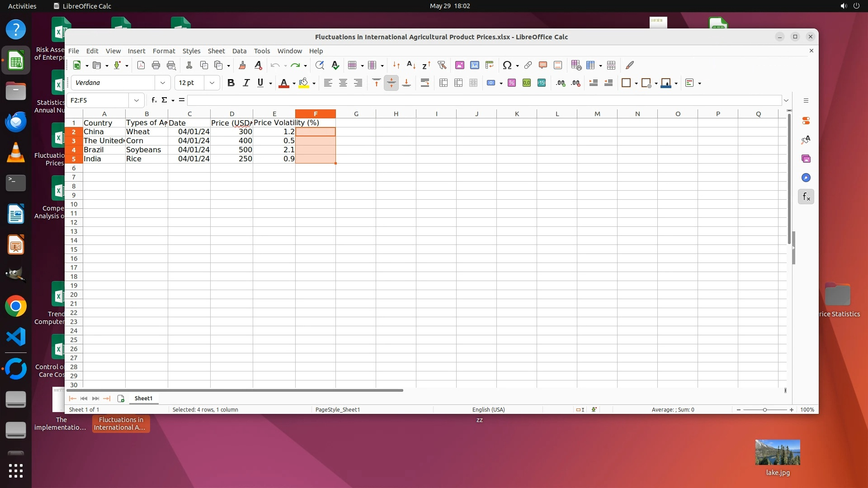Click the Clone Formatting paintbrush
Image resolution: width=868 pixels, height=488 pixels.
pyautogui.click(x=242, y=66)
